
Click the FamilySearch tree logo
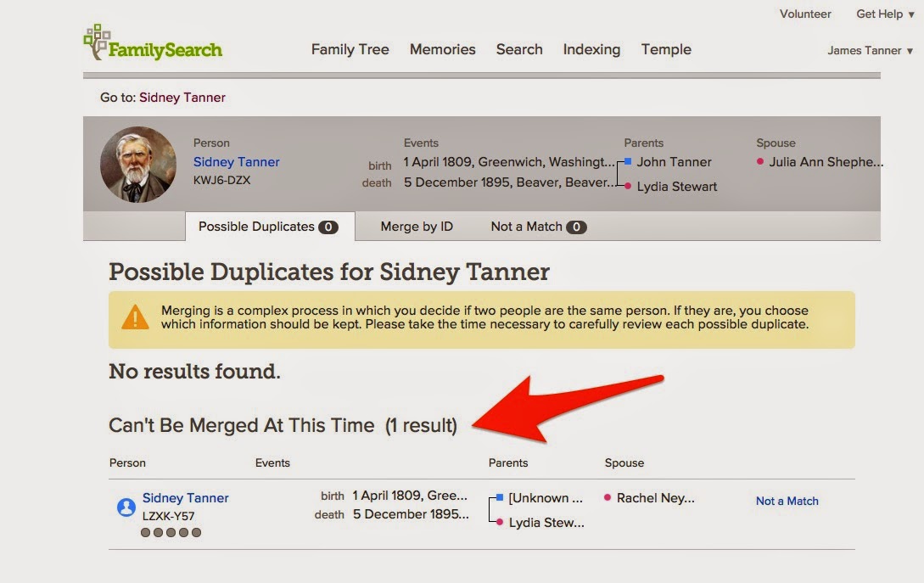tap(153, 42)
